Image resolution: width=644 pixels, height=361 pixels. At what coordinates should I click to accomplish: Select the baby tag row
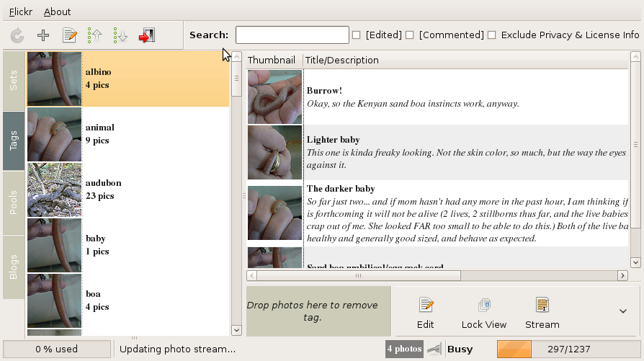click(128, 245)
